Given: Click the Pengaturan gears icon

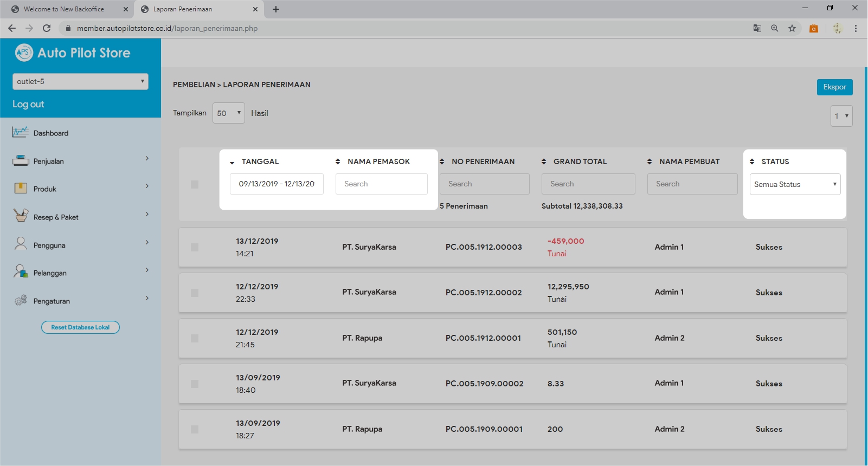Looking at the screenshot, I should 21,300.
